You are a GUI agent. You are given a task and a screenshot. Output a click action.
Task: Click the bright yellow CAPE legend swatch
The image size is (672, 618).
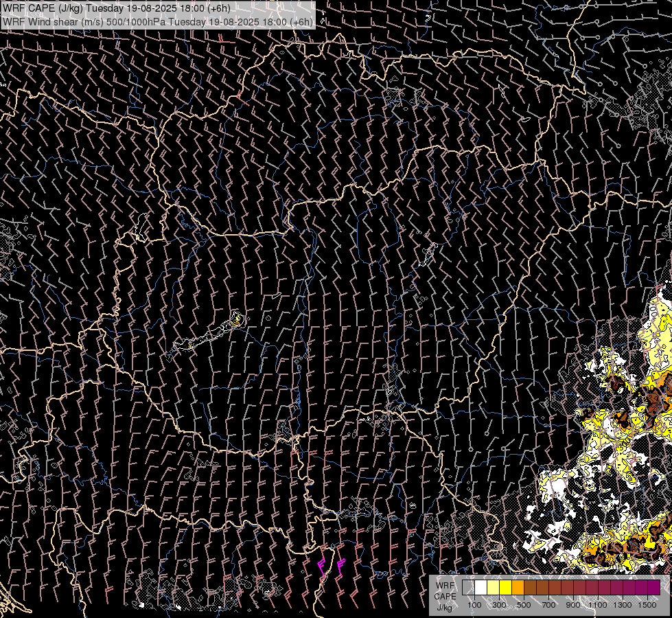point(506,588)
